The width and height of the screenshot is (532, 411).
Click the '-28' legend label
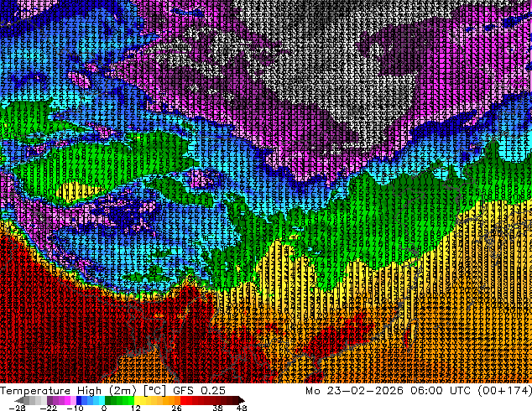(17, 408)
